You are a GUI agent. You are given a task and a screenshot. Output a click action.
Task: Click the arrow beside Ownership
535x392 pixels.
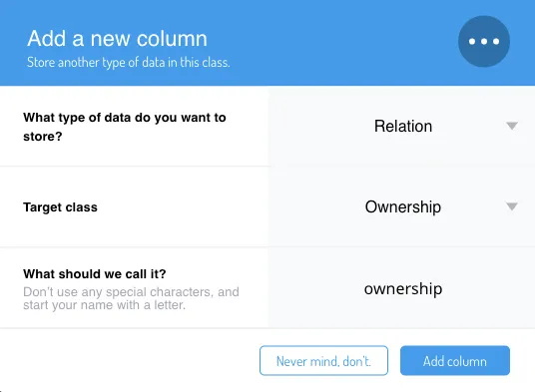(512, 206)
